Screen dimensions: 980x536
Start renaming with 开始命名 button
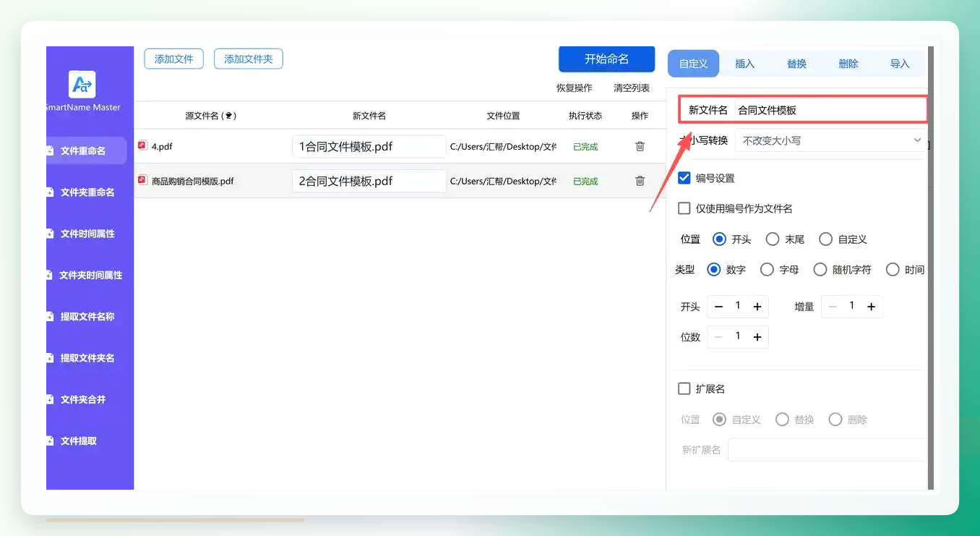pyautogui.click(x=607, y=59)
